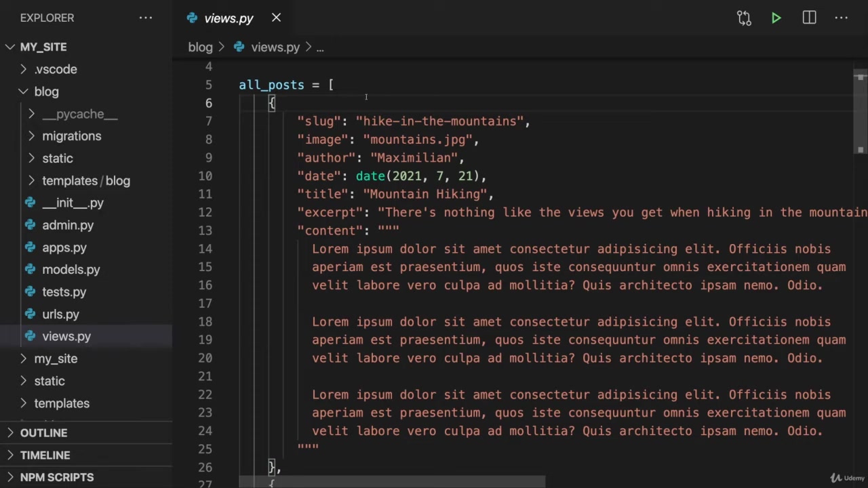Click the Python icon beside urls.py

coord(30,314)
